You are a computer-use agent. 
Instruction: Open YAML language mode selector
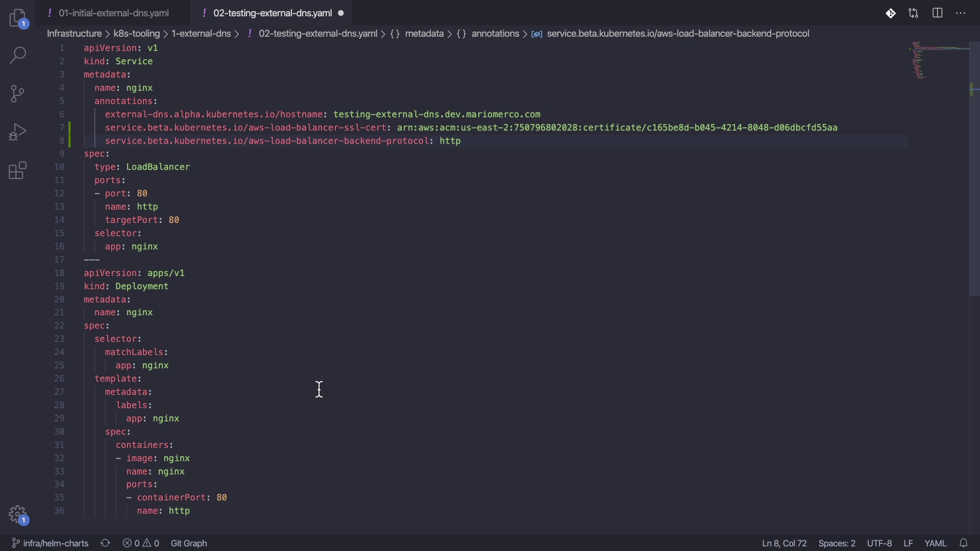[x=936, y=543]
